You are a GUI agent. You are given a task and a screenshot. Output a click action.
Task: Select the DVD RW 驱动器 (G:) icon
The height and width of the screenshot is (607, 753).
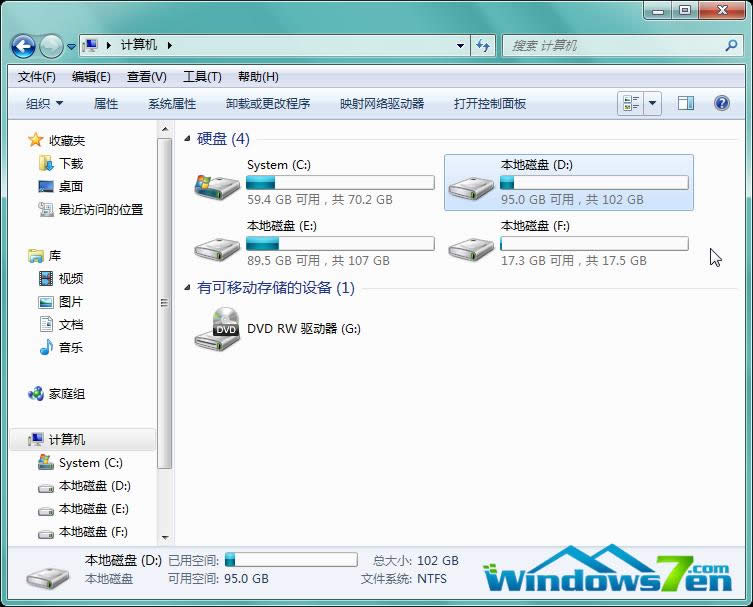[217, 329]
